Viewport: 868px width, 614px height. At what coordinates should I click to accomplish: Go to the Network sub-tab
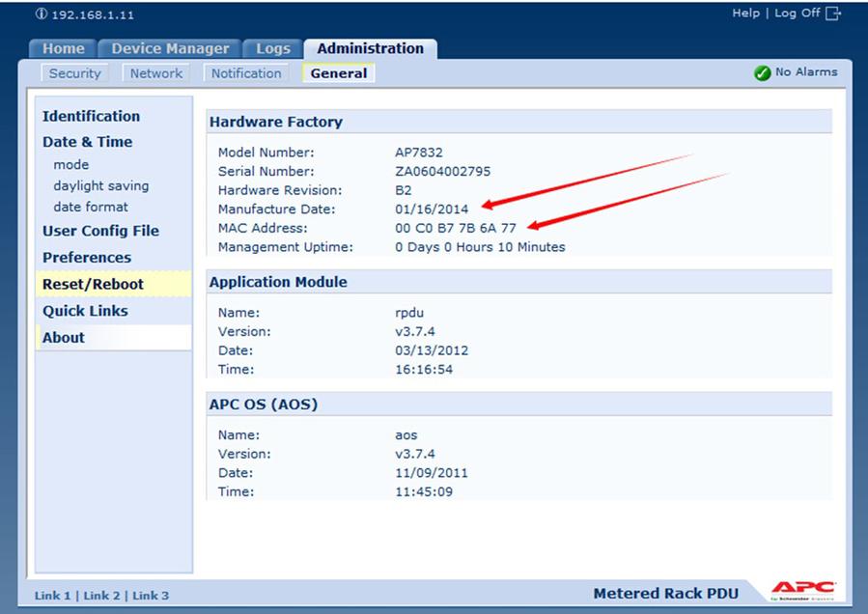155,73
